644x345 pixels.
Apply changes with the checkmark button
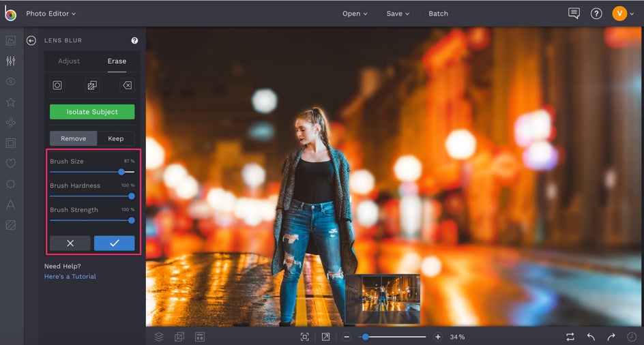pyautogui.click(x=114, y=243)
